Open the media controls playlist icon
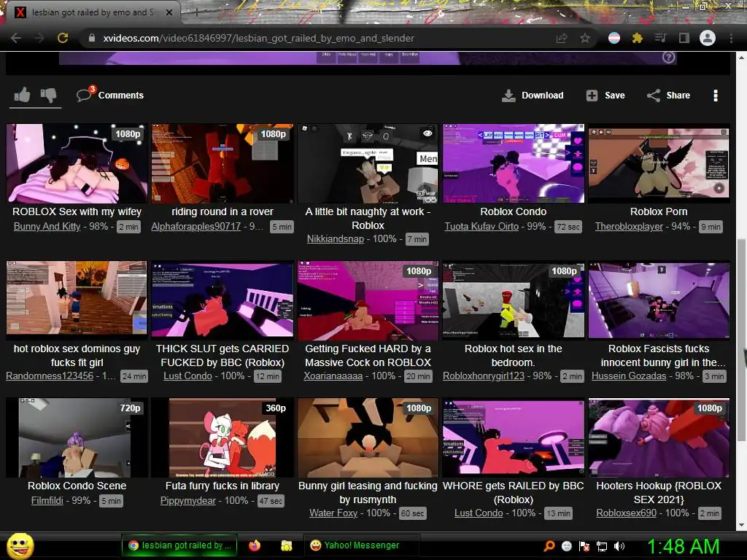Screen dimensions: 747x560 (x=660, y=38)
